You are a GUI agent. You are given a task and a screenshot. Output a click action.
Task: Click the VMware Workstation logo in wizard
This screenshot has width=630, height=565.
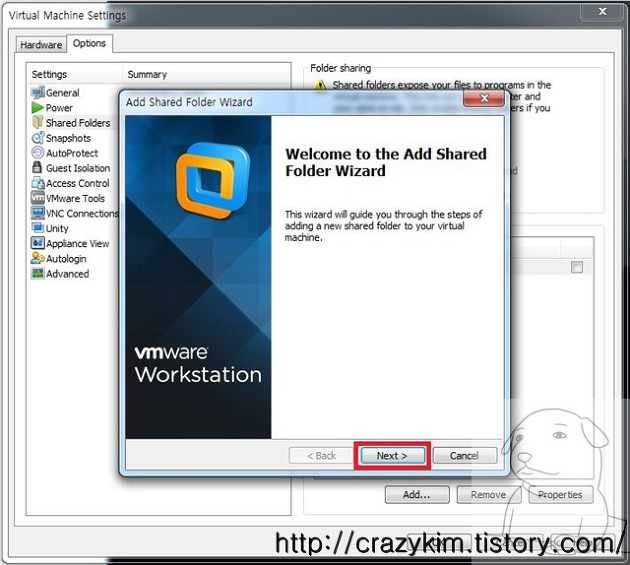(x=213, y=180)
